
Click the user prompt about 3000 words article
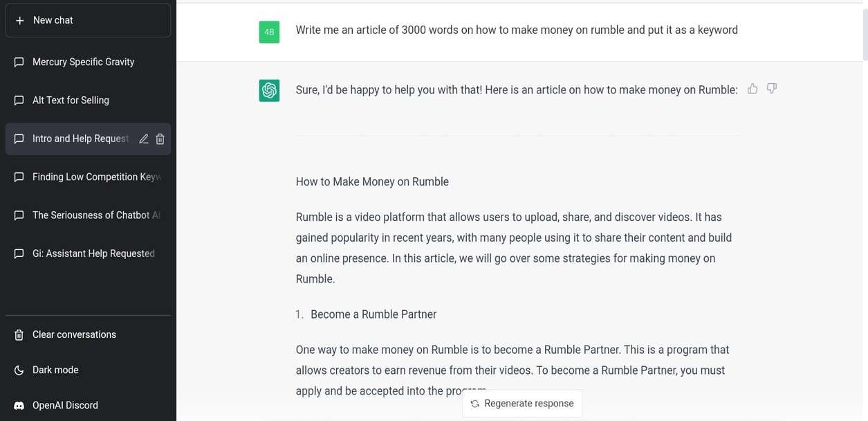pyautogui.click(x=517, y=30)
